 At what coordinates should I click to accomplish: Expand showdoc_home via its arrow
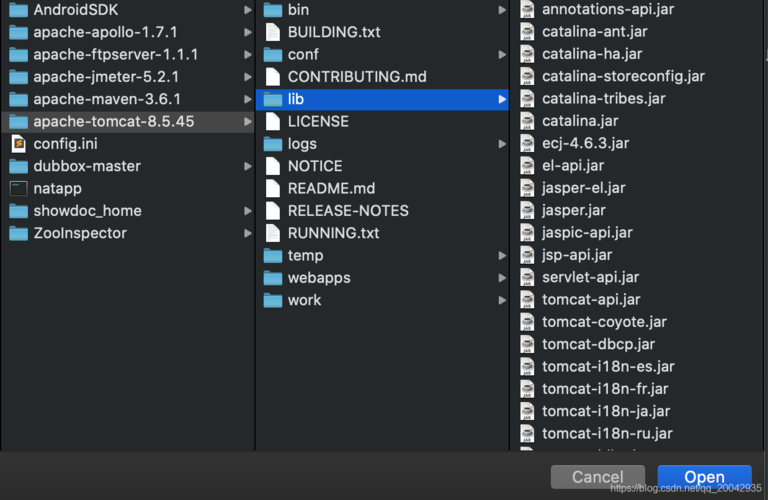(x=248, y=211)
